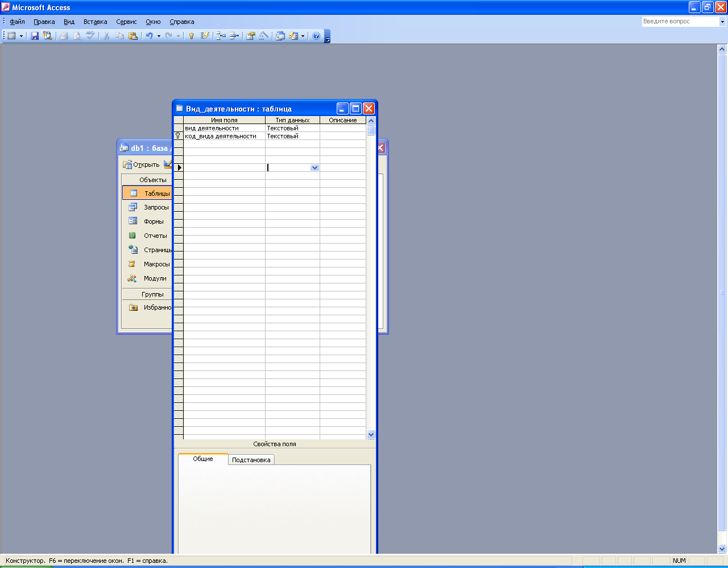Click the Paste clipboard icon
This screenshot has width=728, height=568.
tap(133, 36)
